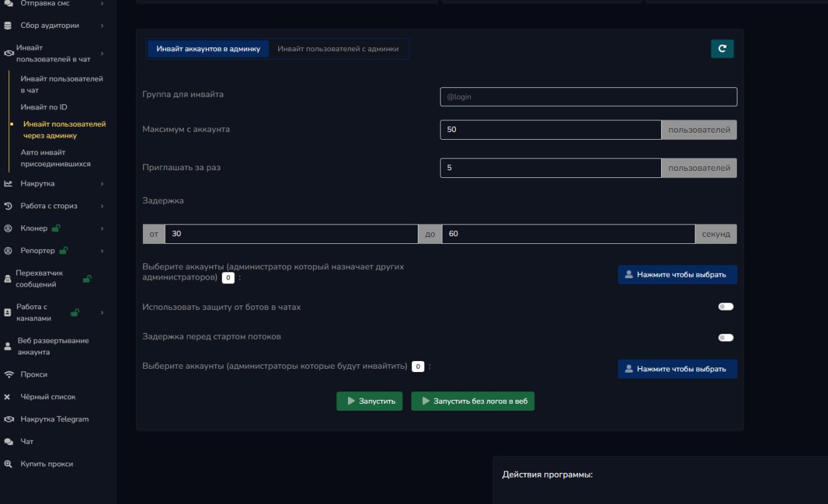Viewport: 828px width, 504px height.
Task: Click the user icon beside Веб развертывание аккаунта
Action: pyautogui.click(x=8, y=347)
